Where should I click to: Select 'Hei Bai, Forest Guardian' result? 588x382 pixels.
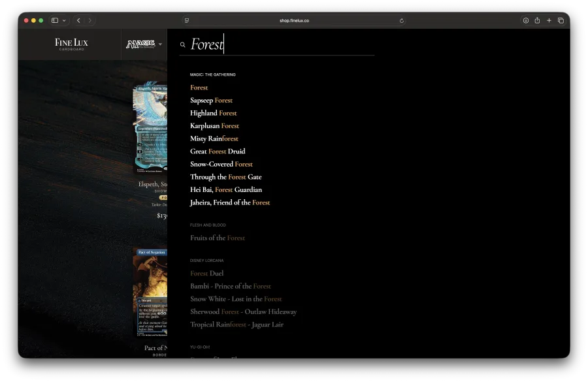(226, 189)
